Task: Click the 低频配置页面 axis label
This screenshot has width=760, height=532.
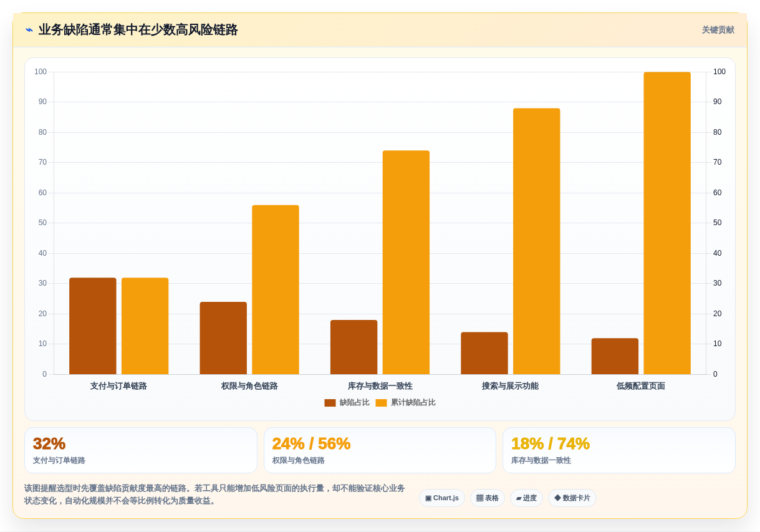Action: tap(641, 386)
